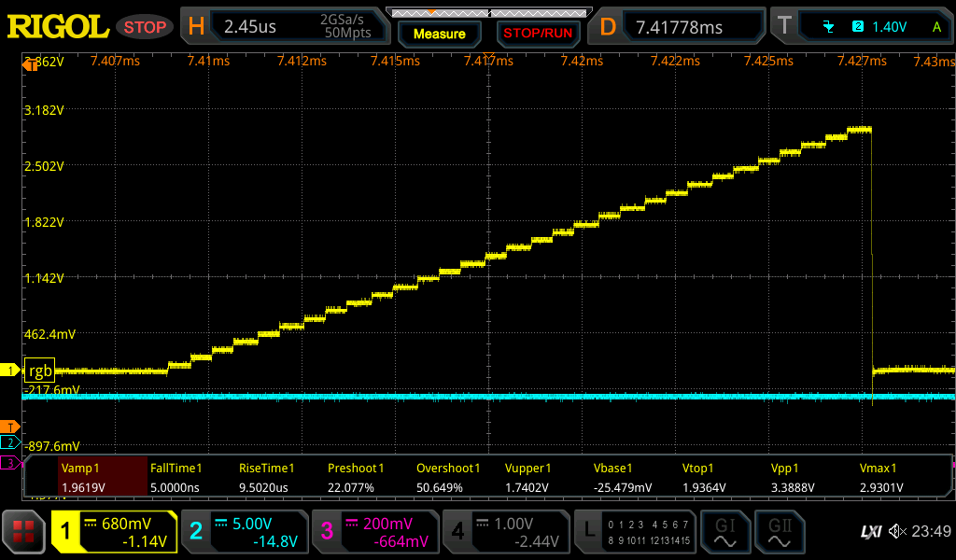The image size is (956, 560).
Task: Enable the GI signal generator
Action: coord(724,532)
